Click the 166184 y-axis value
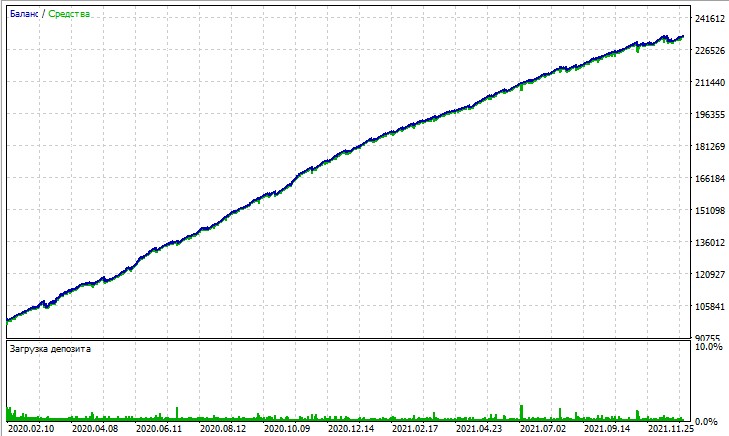This screenshot has width=729, height=436. click(710, 178)
